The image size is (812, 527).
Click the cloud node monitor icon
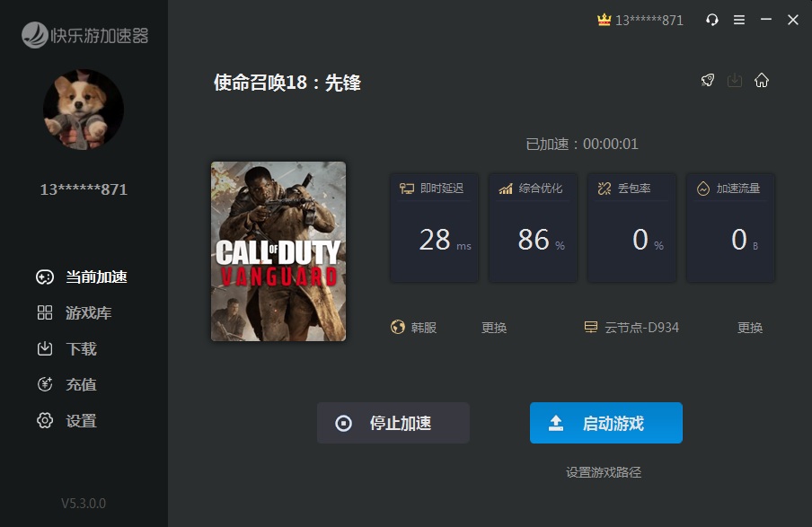pos(590,328)
